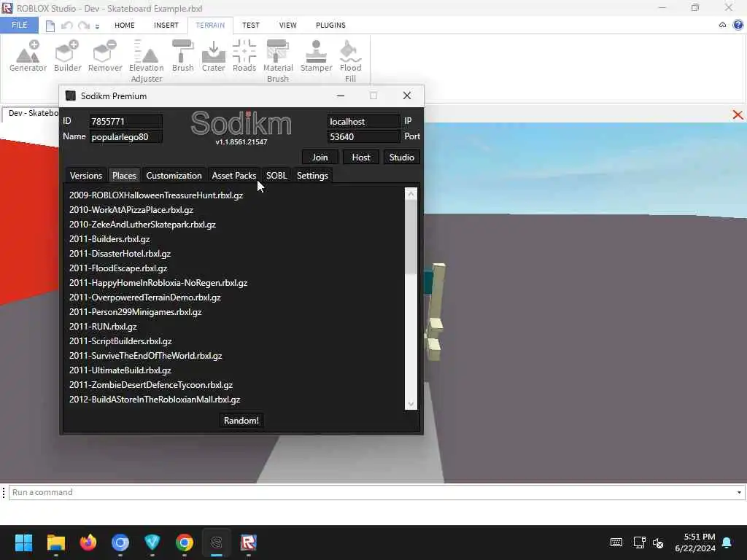Open the FILE menu
The image size is (747, 560).
(x=19, y=26)
